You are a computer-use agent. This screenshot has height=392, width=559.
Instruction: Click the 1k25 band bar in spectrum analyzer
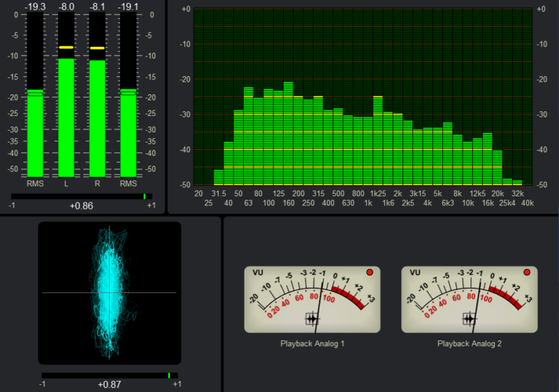378,140
